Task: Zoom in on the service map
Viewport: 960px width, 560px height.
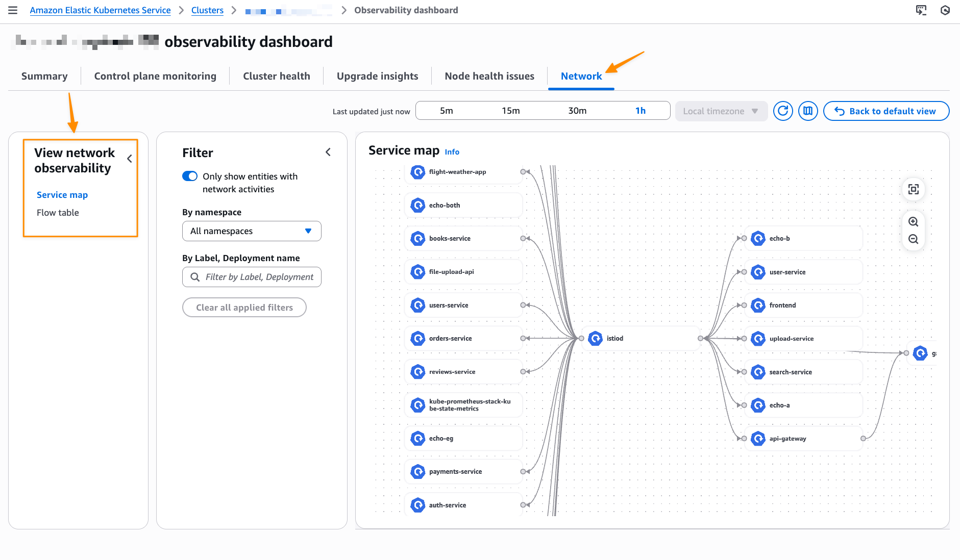Action: point(913,222)
